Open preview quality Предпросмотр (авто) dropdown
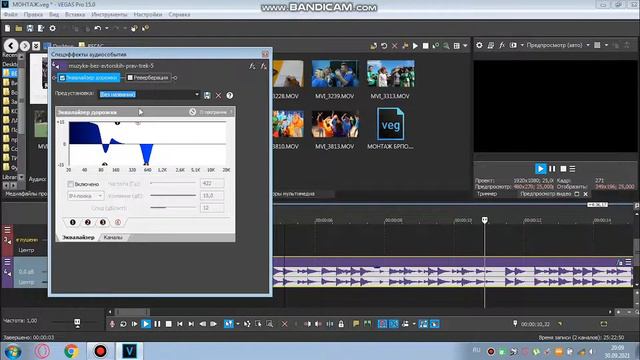 tap(588, 45)
